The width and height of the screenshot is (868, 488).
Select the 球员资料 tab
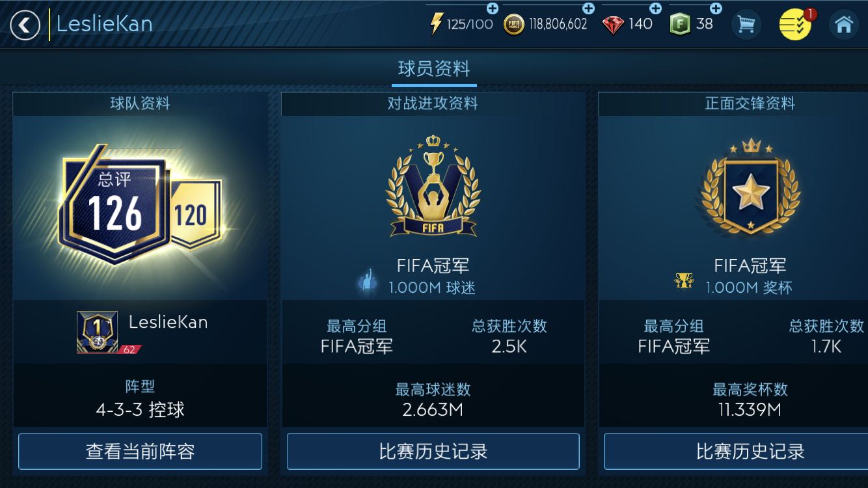(434, 68)
